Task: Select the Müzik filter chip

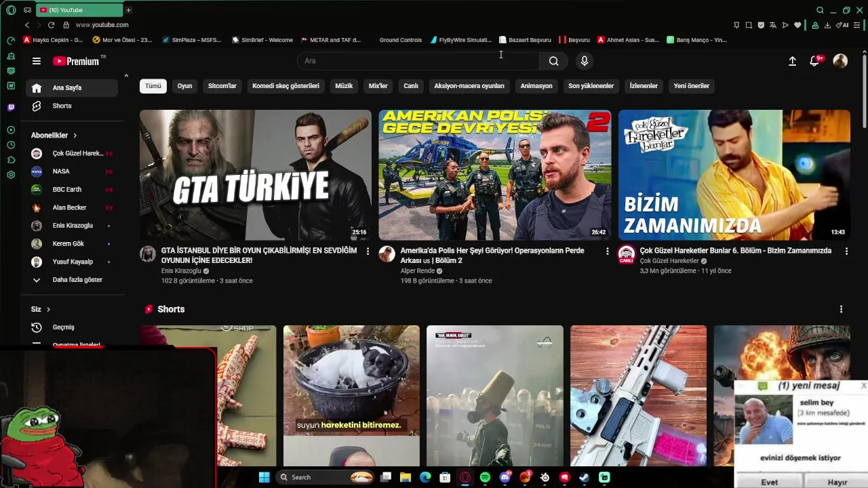Action: [344, 86]
